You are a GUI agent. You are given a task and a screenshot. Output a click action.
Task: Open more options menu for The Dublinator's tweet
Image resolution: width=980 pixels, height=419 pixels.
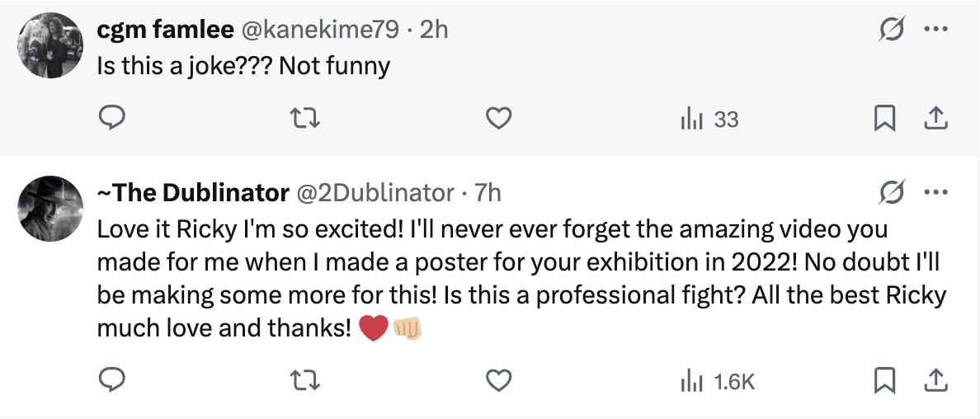click(935, 193)
